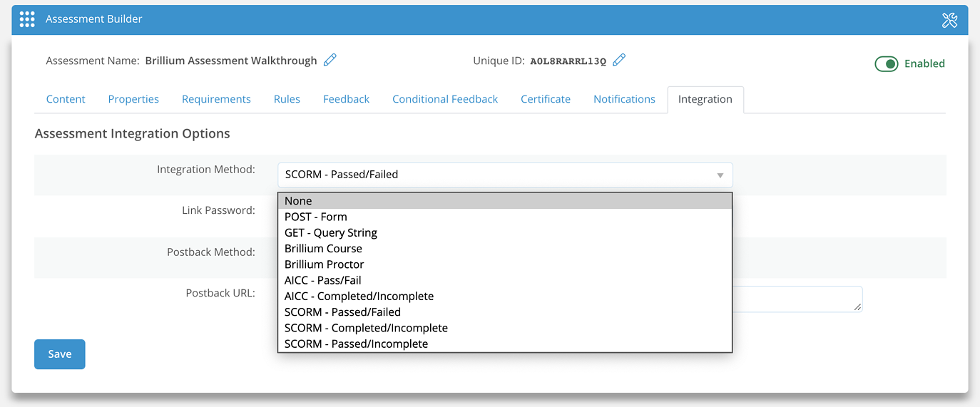Edit the Unique ID pencil icon

619,60
